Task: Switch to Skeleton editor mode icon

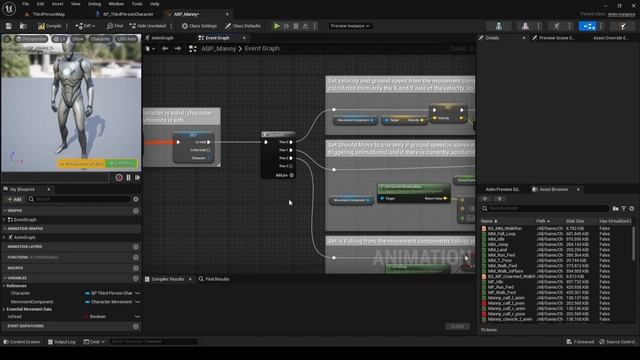Action: (x=499, y=26)
